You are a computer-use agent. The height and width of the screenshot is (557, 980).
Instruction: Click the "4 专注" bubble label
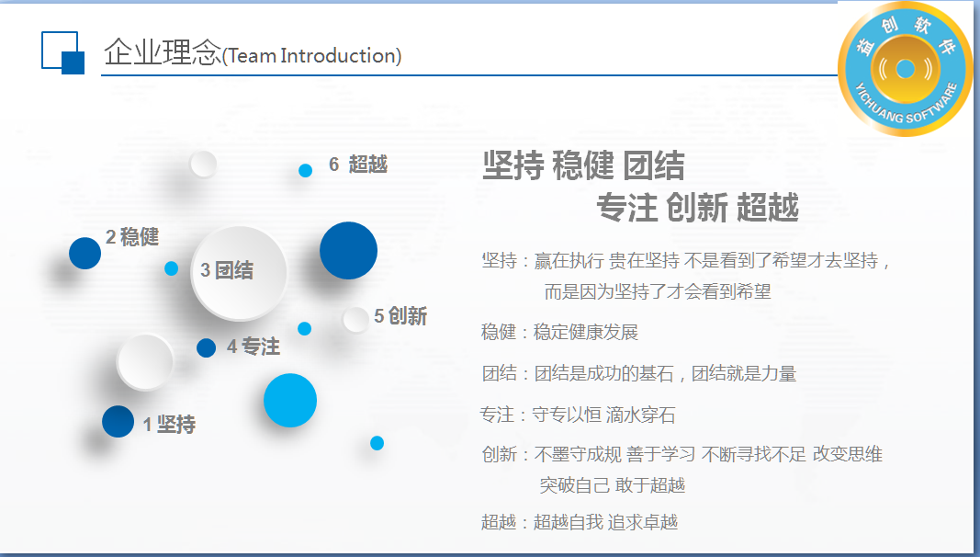coord(253,347)
